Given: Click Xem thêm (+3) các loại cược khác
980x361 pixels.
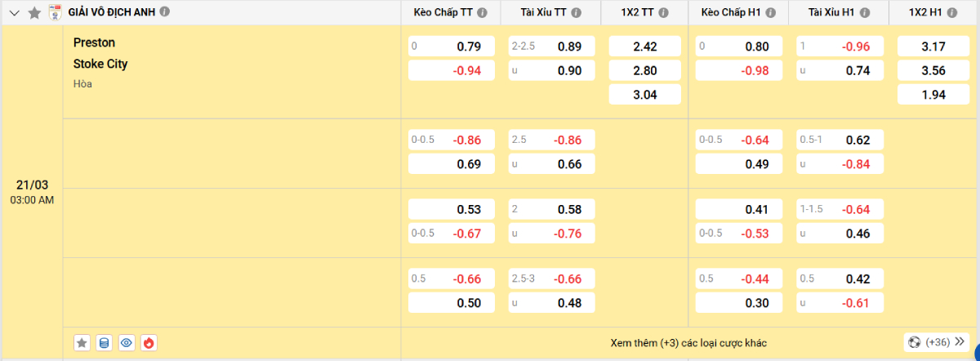Looking at the screenshot, I should pos(688,343).
